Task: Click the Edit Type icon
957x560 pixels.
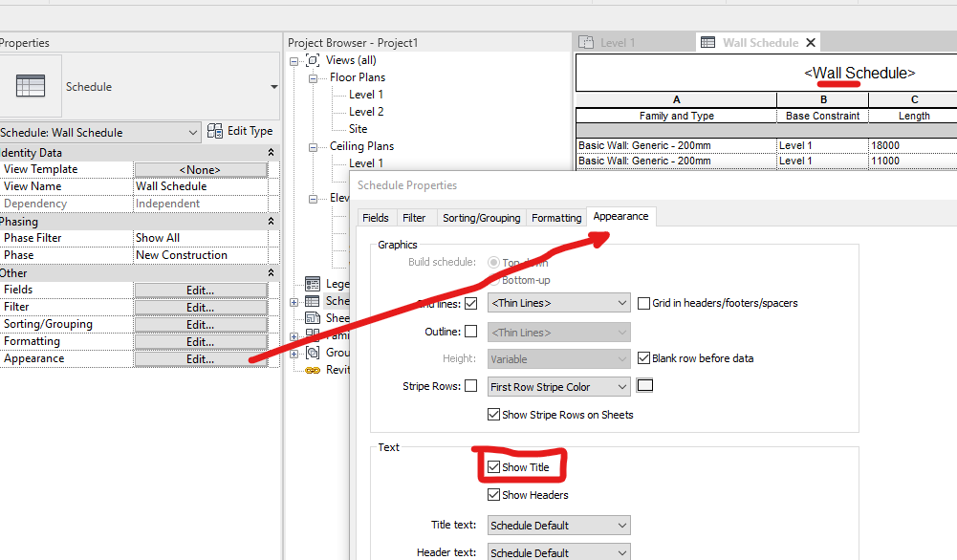Action: pyautogui.click(x=215, y=131)
